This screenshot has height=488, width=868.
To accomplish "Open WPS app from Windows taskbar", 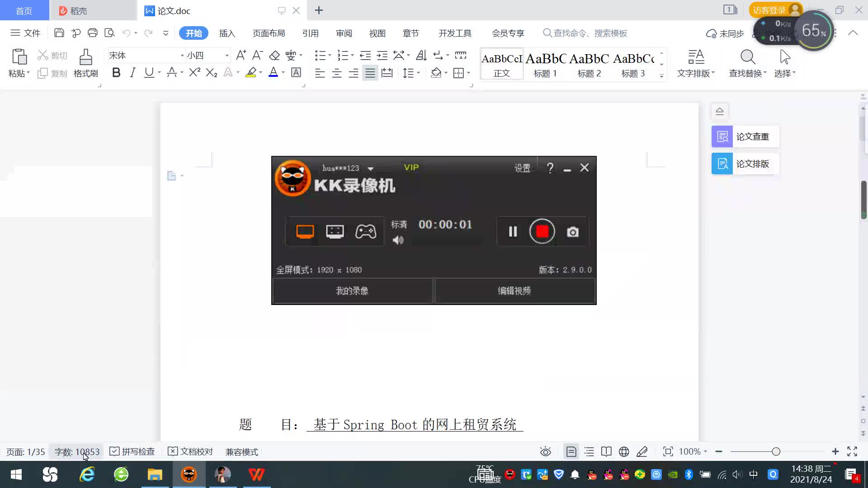I will click(256, 474).
